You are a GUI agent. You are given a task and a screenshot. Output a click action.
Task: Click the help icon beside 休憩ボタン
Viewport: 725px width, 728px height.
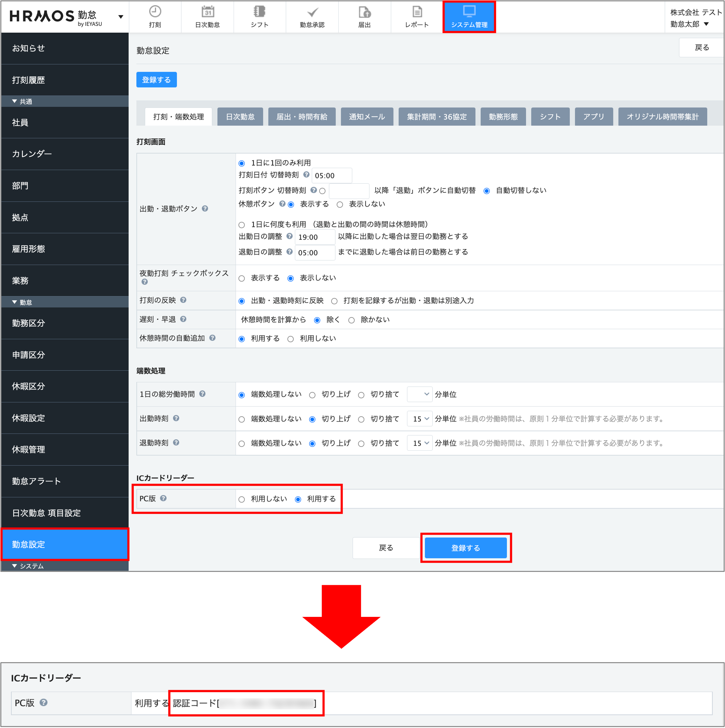(282, 204)
